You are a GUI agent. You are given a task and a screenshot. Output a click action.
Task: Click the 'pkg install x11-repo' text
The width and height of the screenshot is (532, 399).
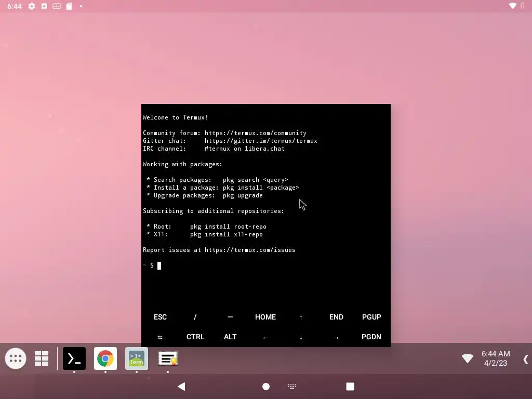(227, 234)
